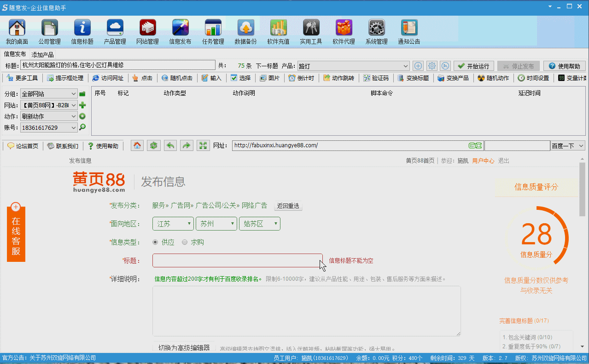Navigate forward with green right arrow

coord(187,145)
